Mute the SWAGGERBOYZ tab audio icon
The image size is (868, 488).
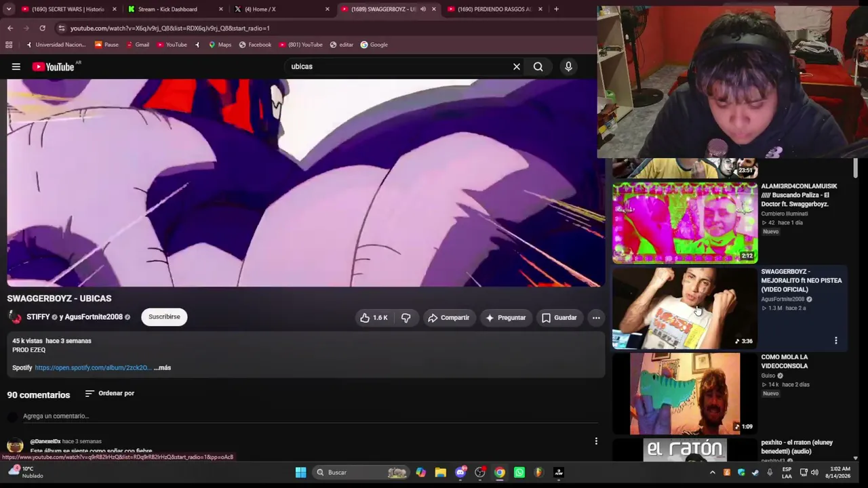pyautogui.click(x=422, y=9)
